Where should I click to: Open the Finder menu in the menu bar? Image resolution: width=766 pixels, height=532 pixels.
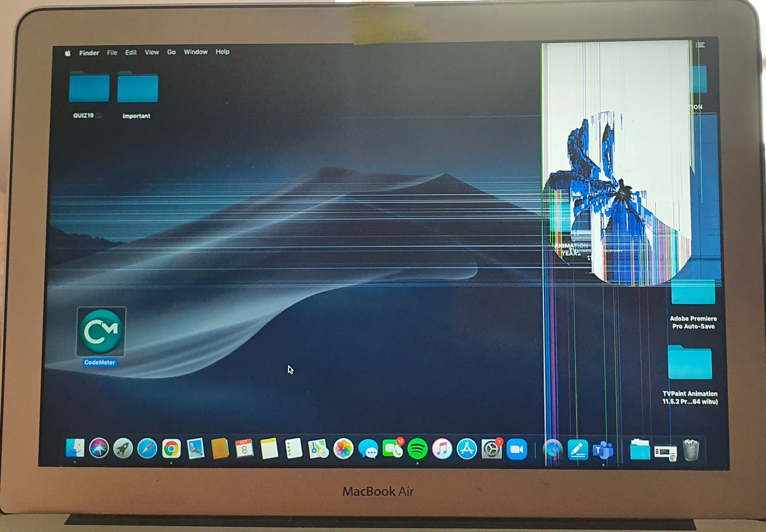(89, 53)
